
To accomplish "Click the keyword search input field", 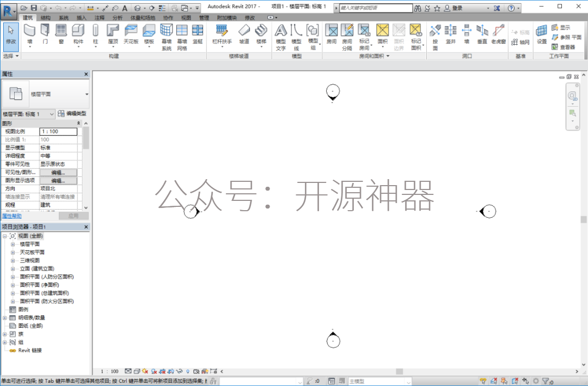I will tap(376, 8).
